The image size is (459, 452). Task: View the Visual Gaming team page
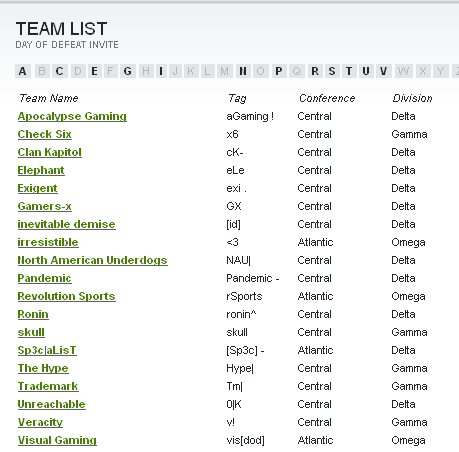(x=57, y=440)
